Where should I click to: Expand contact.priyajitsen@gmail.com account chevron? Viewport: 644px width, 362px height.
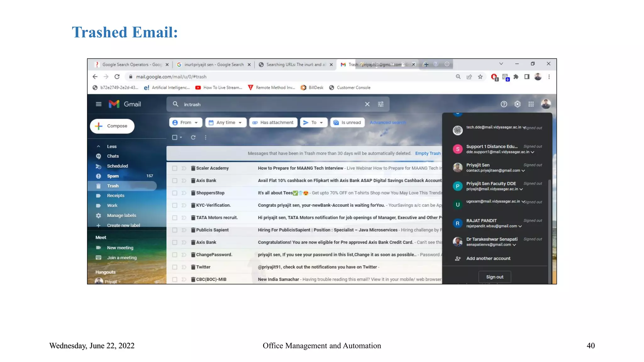(x=523, y=171)
